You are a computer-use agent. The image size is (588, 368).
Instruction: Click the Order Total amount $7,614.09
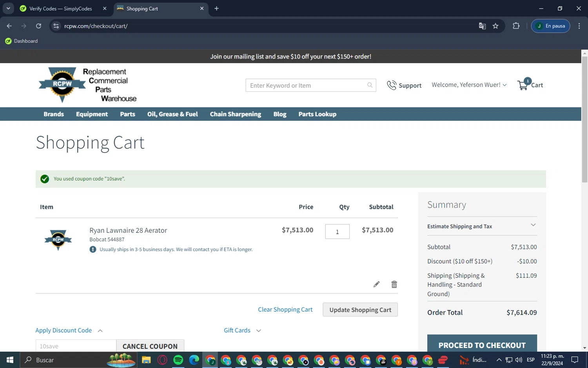click(x=521, y=313)
